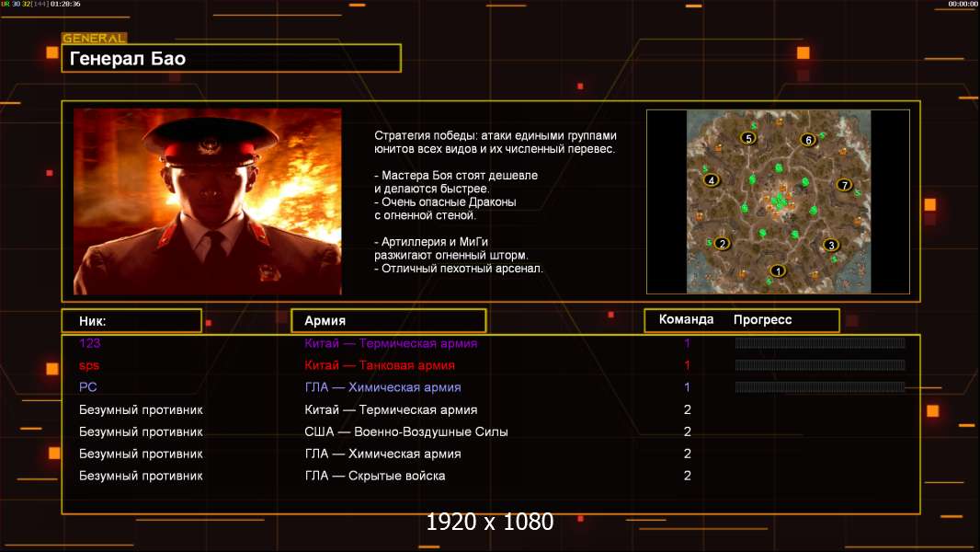The image size is (980, 552).
Task: Click the GENERAL label tag
Action: pyautogui.click(x=95, y=38)
